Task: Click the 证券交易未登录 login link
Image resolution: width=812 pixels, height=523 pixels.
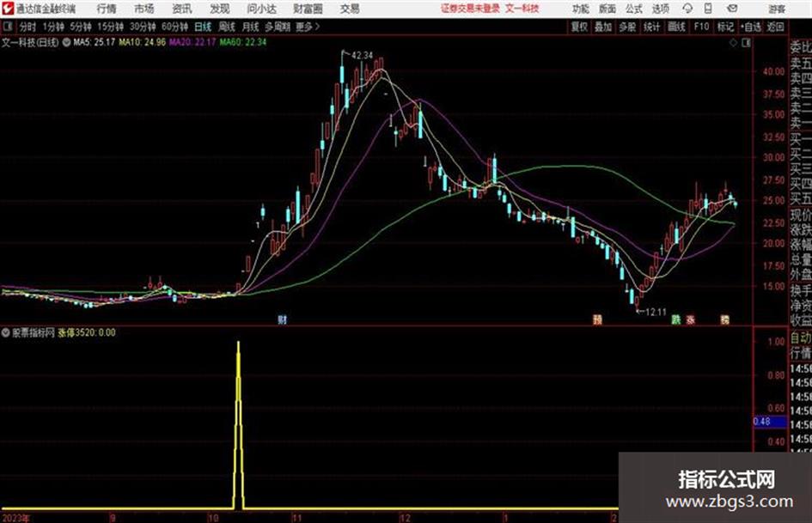Action: pos(470,9)
